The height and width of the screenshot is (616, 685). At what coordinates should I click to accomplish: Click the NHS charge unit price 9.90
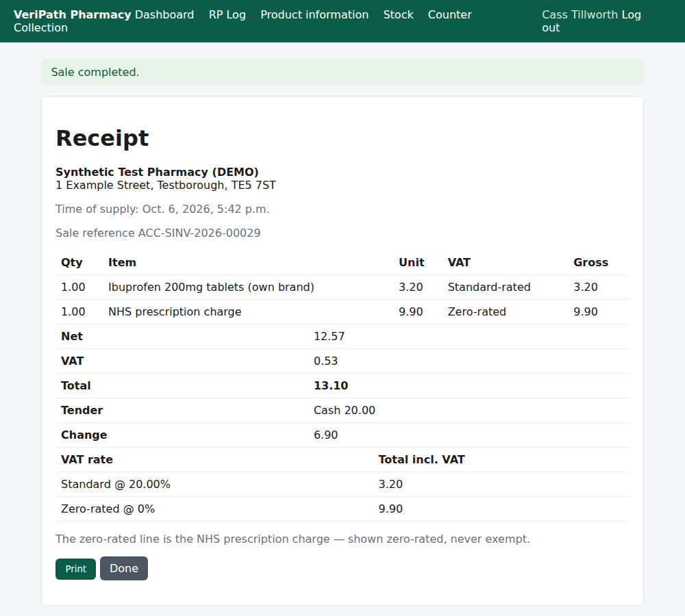(410, 311)
